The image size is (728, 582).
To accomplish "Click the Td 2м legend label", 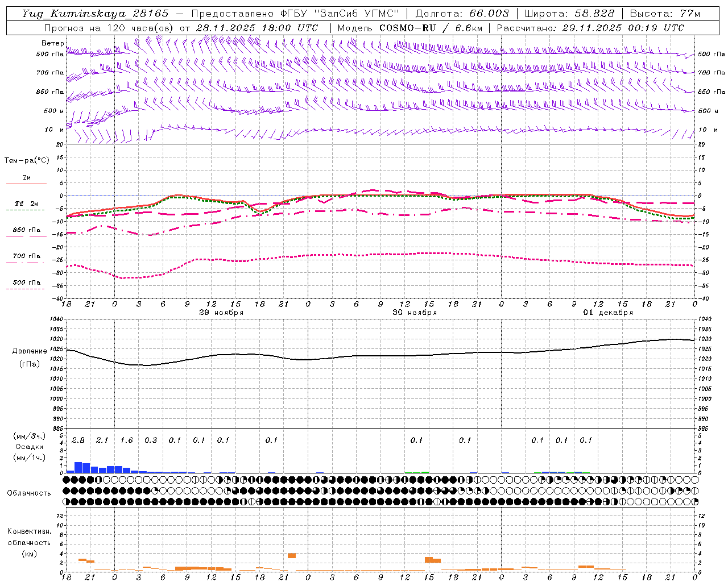I will 27,203.
